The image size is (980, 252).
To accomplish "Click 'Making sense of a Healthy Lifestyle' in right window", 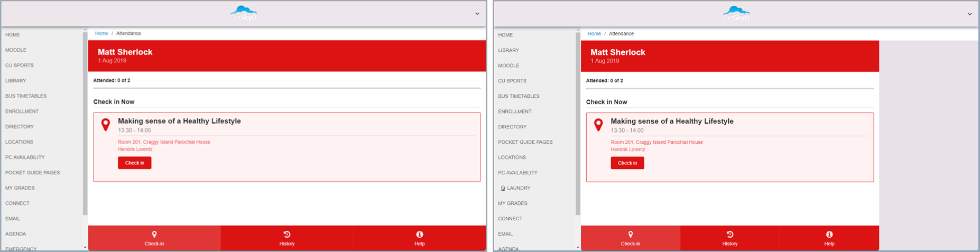I will pos(672,121).
